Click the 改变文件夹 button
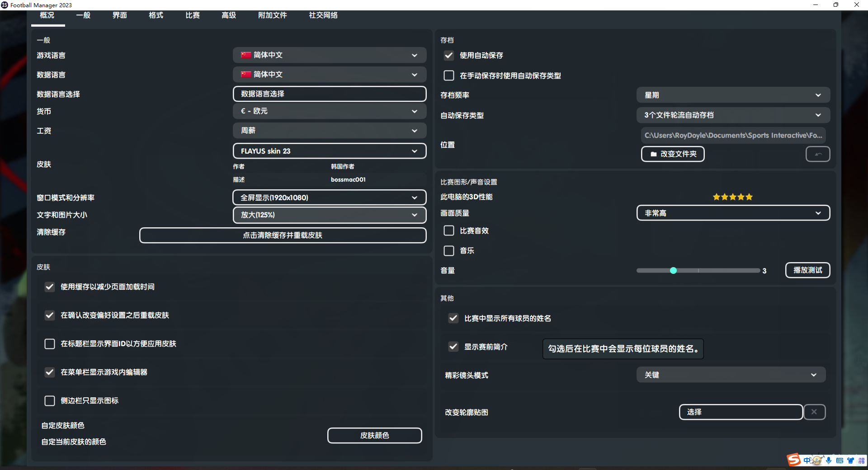 click(673, 154)
